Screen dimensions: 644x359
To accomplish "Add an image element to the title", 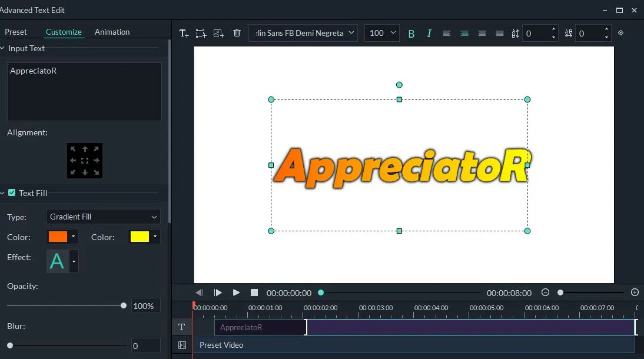I will [x=219, y=34].
